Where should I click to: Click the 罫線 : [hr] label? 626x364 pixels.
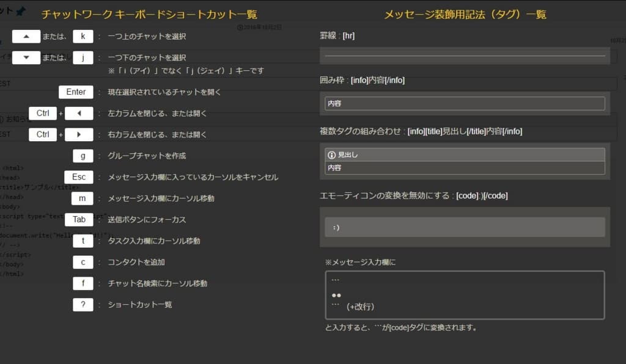[337, 36]
